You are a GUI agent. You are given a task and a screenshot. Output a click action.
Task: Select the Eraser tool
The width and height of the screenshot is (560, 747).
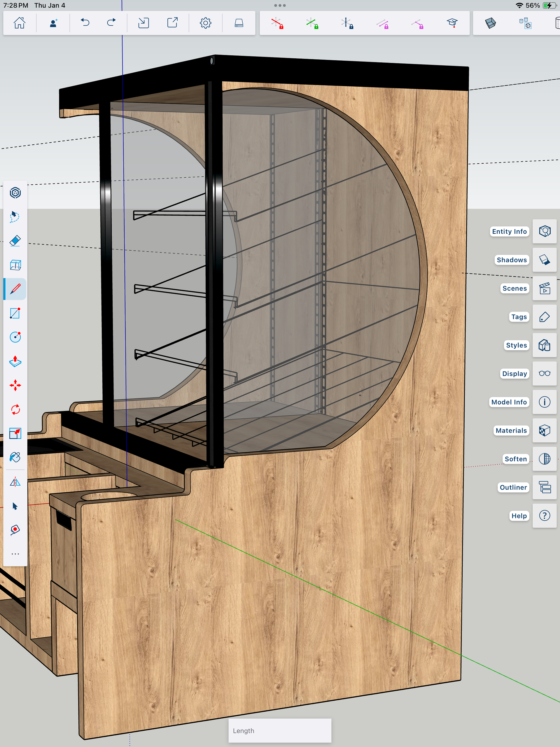[15, 241]
